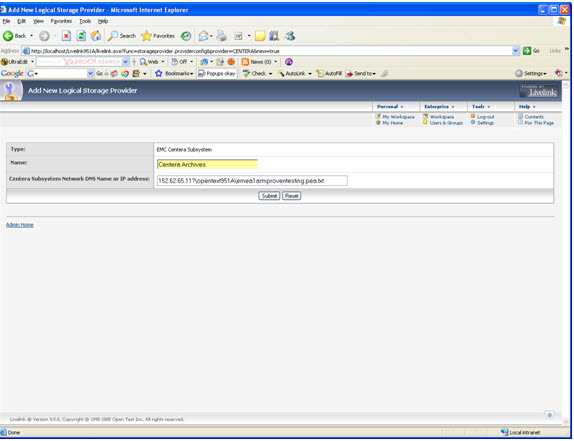The height and width of the screenshot is (441, 574).
Task: Click the Messenger people icon
Action: 290,36
